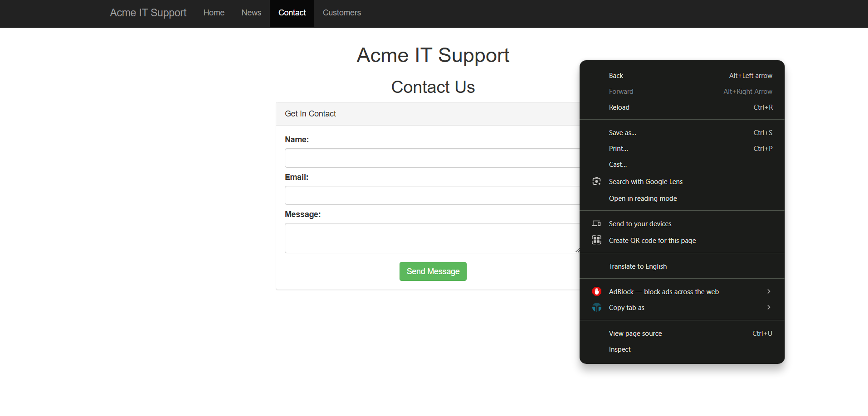Expand the Copy tab as submenu arrow
868x416 pixels.
point(768,307)
